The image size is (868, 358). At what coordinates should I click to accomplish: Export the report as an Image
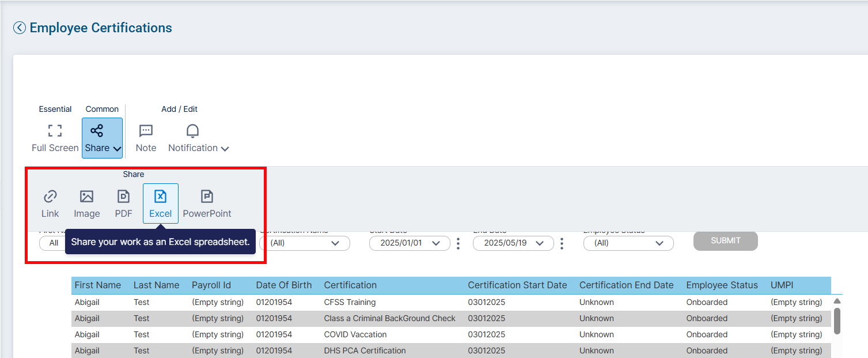pyautogui.click(x=87, y=204)
